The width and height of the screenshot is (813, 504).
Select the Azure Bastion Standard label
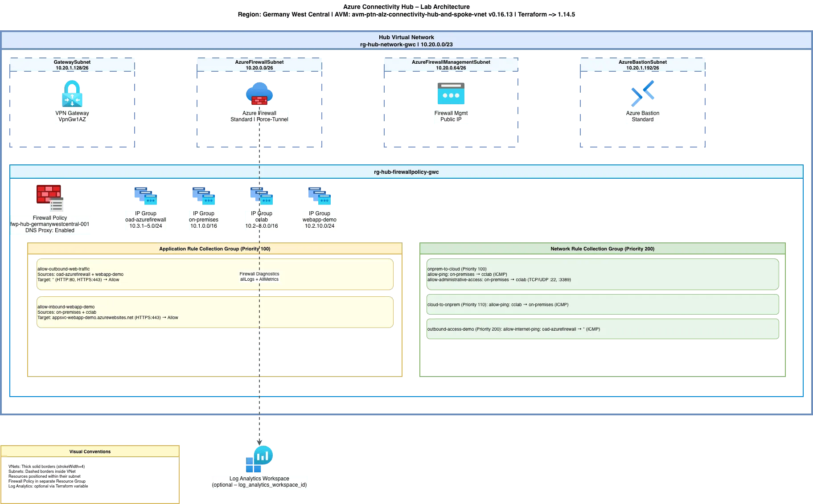pyautogui.click(x=643, y=116)
